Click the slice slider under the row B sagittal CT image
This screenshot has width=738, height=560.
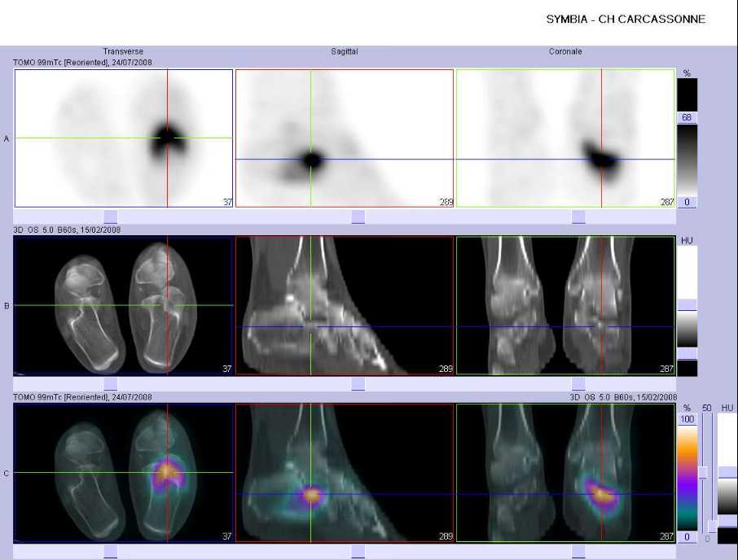(358, 383)
